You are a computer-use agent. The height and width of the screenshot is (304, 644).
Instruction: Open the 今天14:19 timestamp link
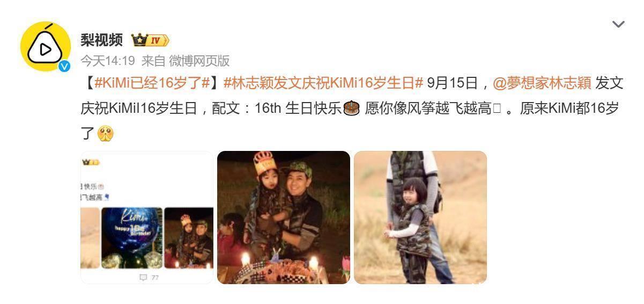click(108, 61)
